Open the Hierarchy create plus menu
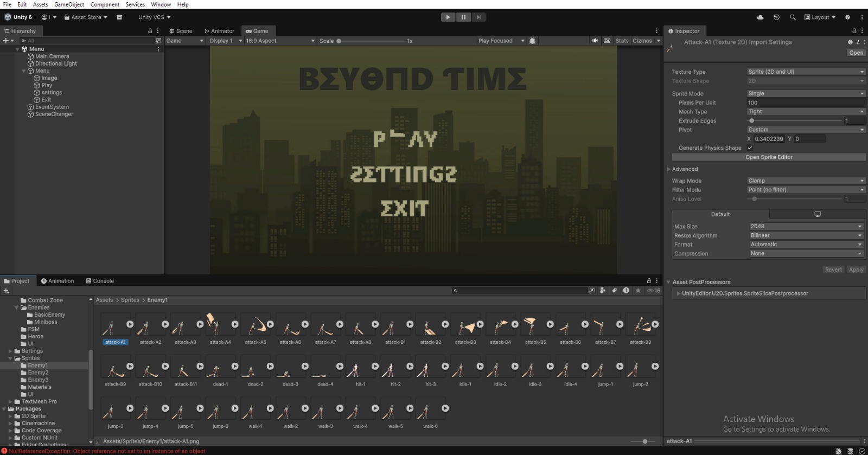This screenshot has height=455, width=868. pyautogui.click(x=8, y=41)
